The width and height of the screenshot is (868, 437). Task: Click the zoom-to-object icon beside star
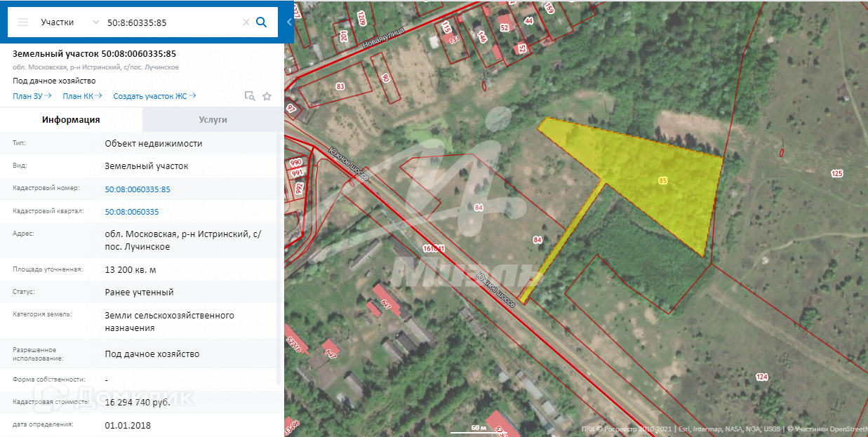[x=250, y=96]
